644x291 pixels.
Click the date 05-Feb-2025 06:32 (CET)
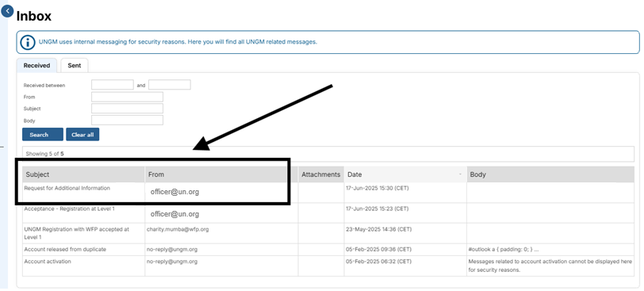coord(378,262)
